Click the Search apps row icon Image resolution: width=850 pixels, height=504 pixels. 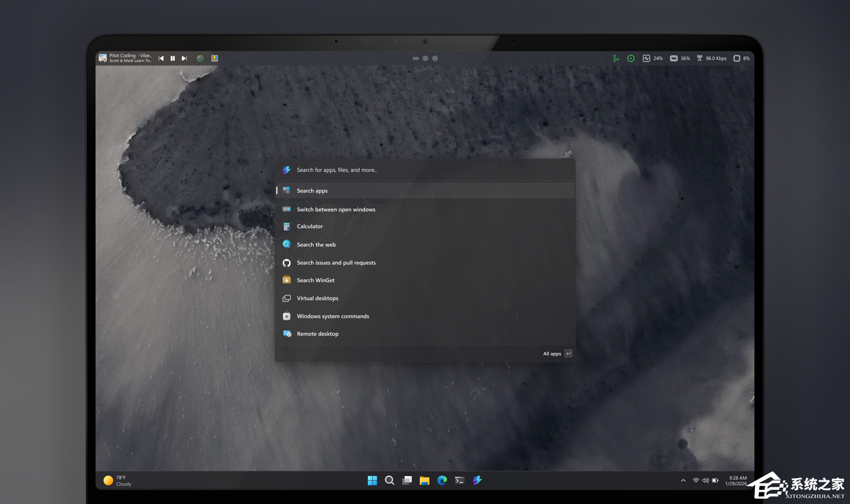[x=286, y=191]
